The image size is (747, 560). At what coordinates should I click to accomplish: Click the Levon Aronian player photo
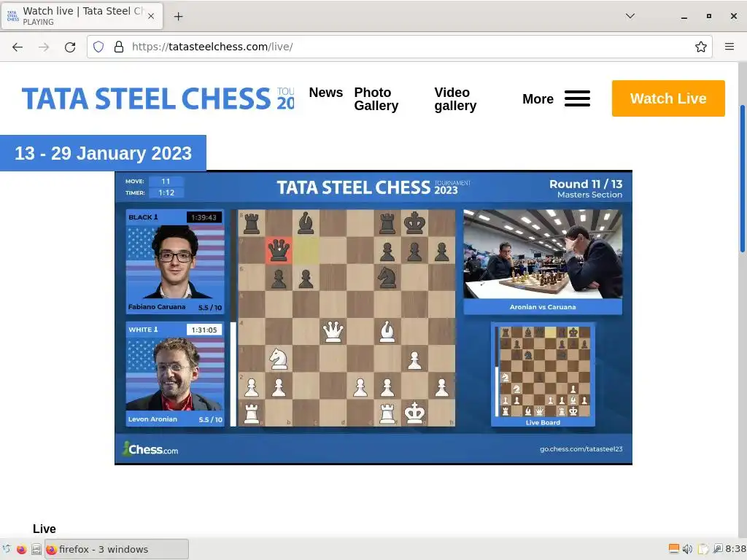tap(175, 374)
